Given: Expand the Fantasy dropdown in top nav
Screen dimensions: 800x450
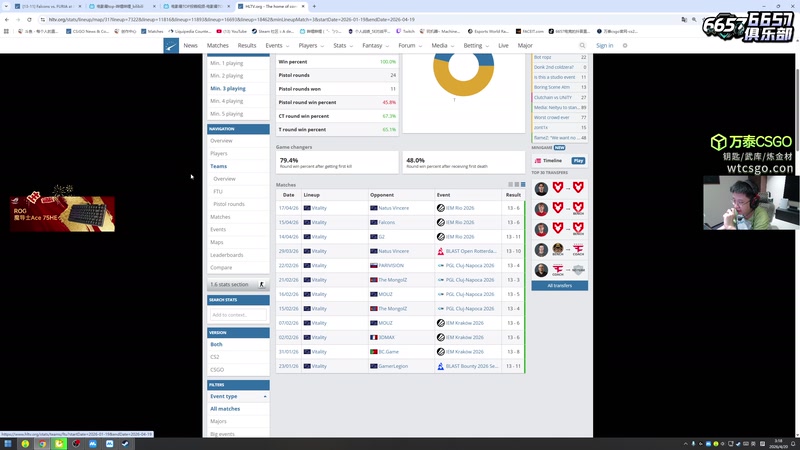Looking at the screenshot, I should point(375,46).
